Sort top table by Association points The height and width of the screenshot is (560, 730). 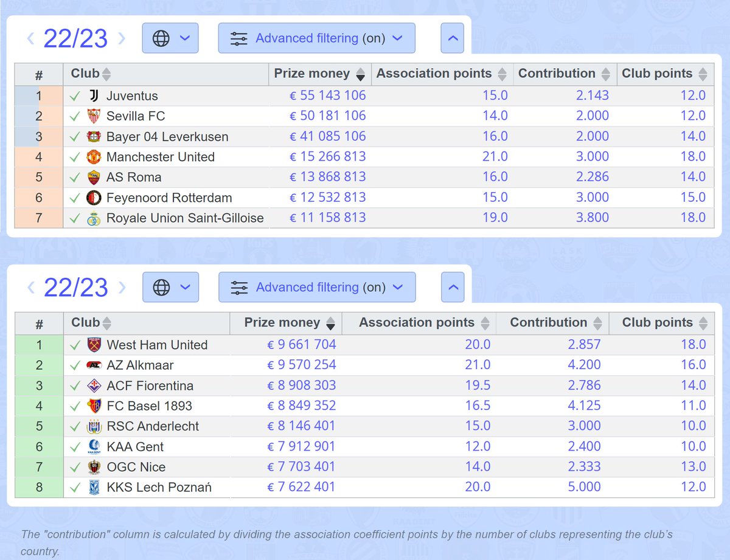pyautogui.click(x=502, y=74)
